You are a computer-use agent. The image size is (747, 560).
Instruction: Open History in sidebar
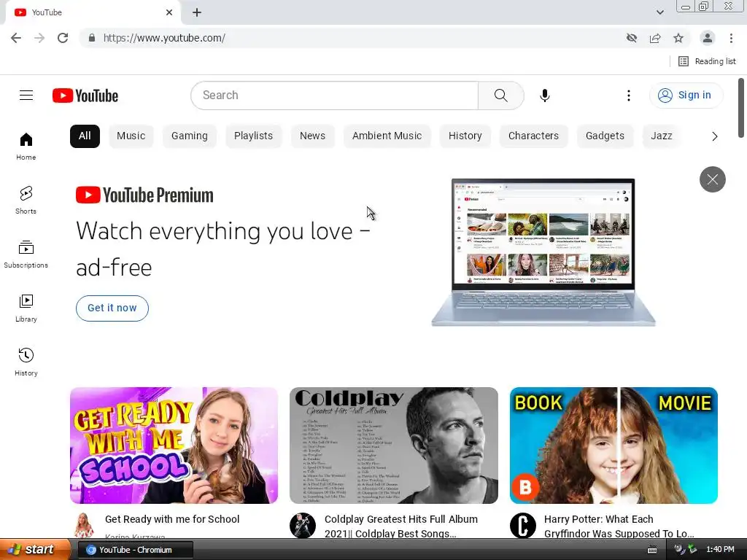[26, 362]
